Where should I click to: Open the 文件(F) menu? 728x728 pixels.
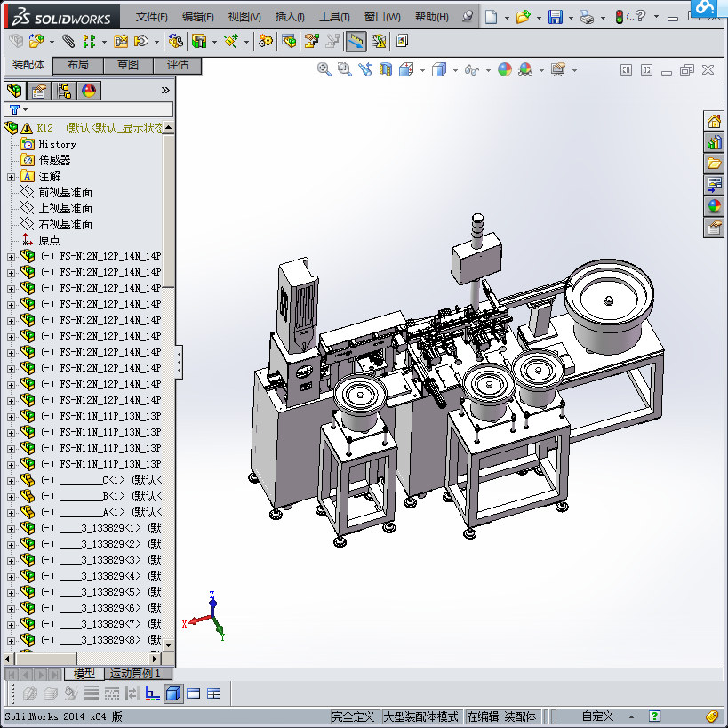pyautogui.click(x=151, y=17)
